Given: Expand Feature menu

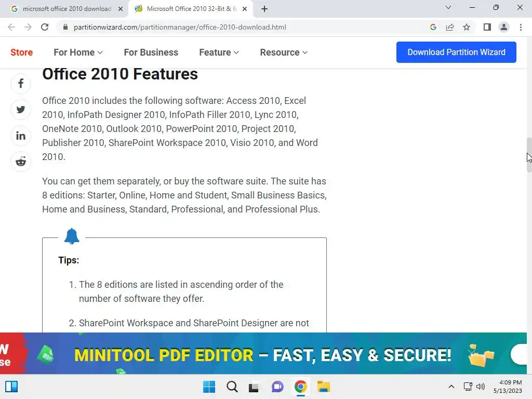Looking at the screenshot, I should [219, 52].
